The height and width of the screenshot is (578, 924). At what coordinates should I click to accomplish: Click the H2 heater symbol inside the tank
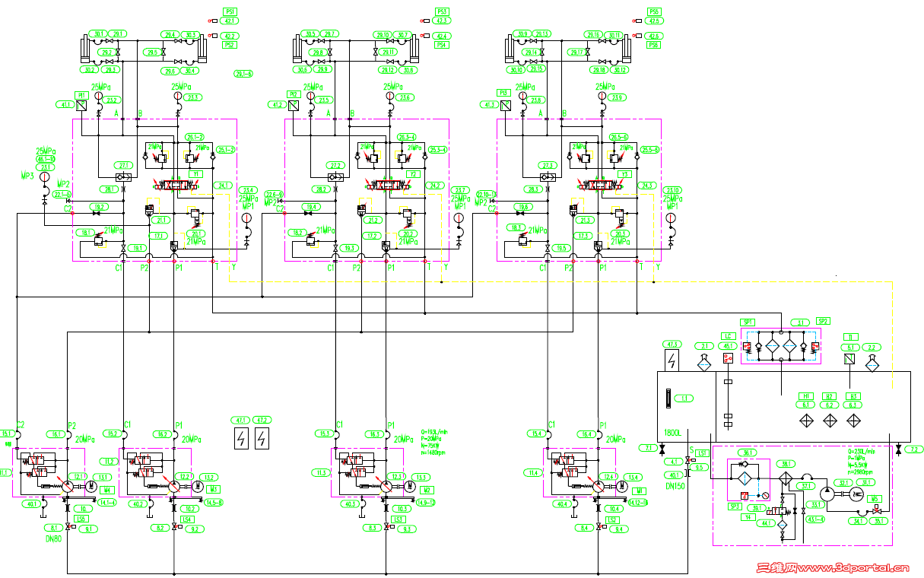point(829,420)
